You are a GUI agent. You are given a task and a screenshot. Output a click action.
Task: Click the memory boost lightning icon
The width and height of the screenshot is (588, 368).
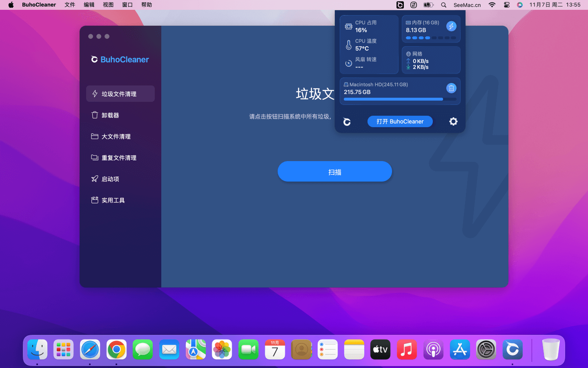(x=451, y=26)
